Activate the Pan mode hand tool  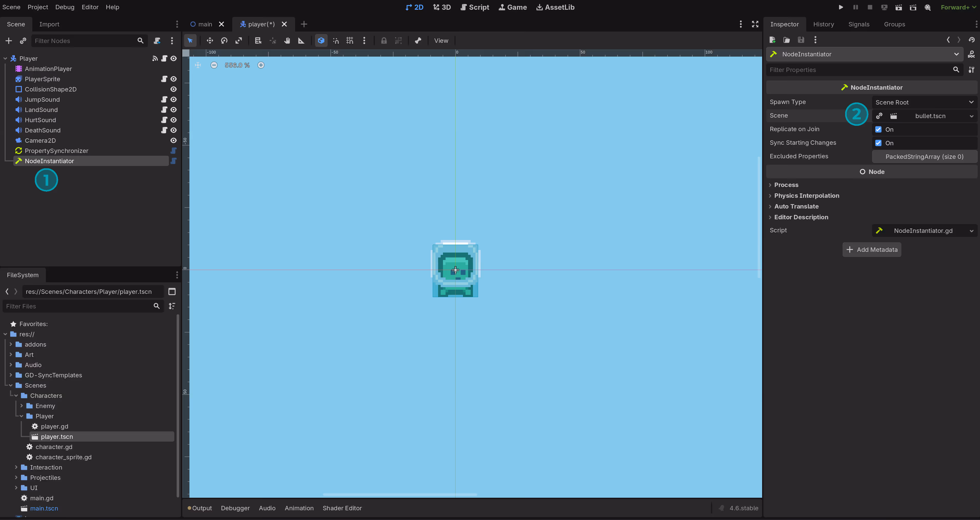coord(287,41)
